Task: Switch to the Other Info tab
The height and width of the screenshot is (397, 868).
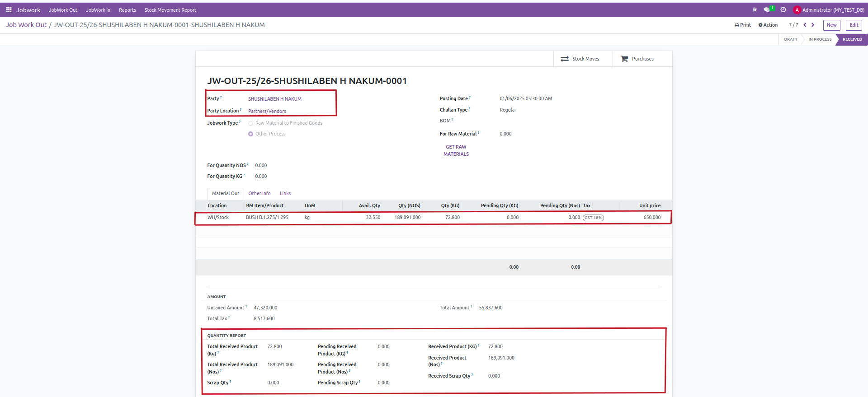Action: (259, 193)
